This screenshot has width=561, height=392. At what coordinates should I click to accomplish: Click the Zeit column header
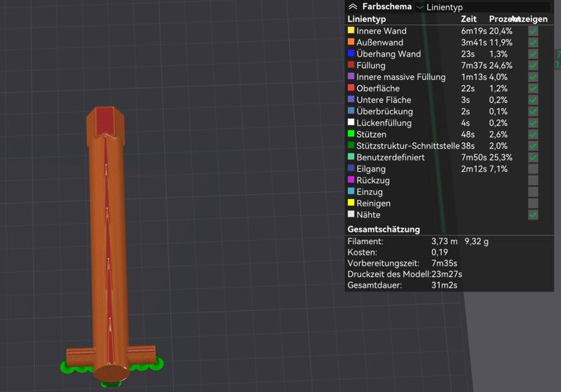[468, 19]
